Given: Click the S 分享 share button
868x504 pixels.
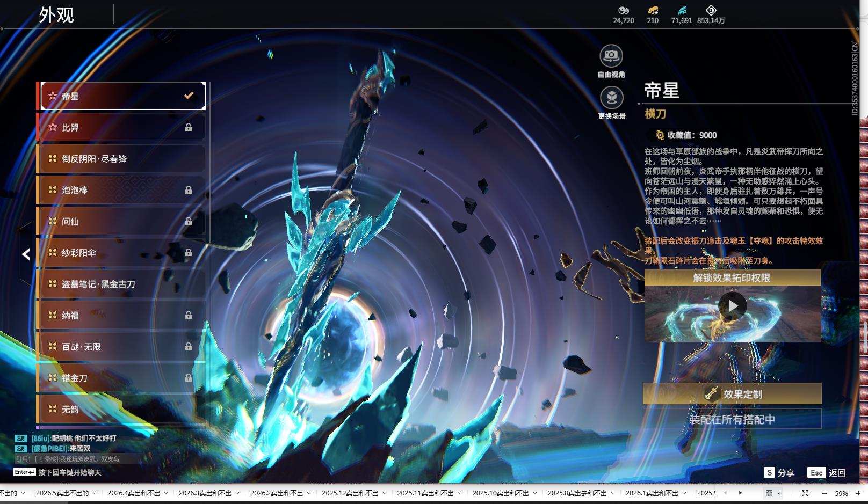Looking at the screenshot, I should [x=779, y=472].
